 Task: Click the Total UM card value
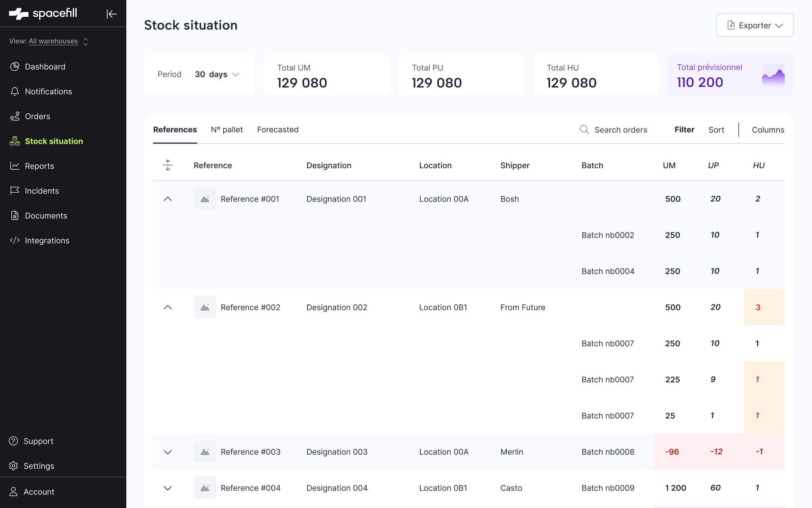pos(302,83)
